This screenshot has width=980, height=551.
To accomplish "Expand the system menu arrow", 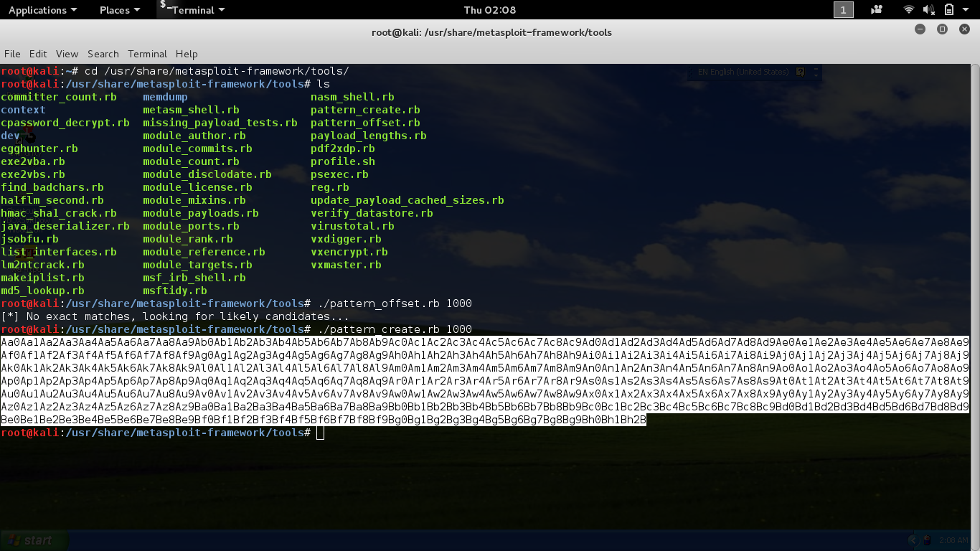I will pyautogui.click(x=966, y=10).
